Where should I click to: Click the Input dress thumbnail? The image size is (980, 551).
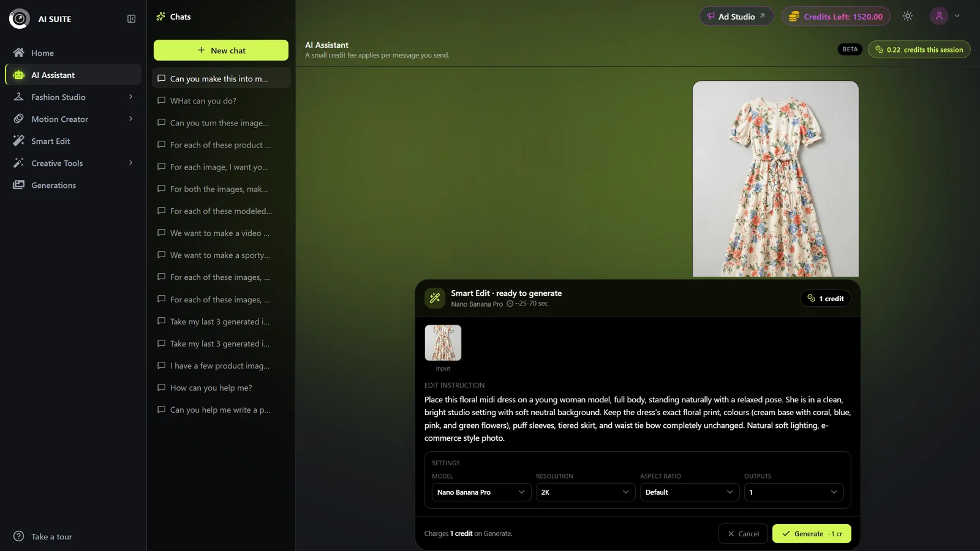pos(443,343)
